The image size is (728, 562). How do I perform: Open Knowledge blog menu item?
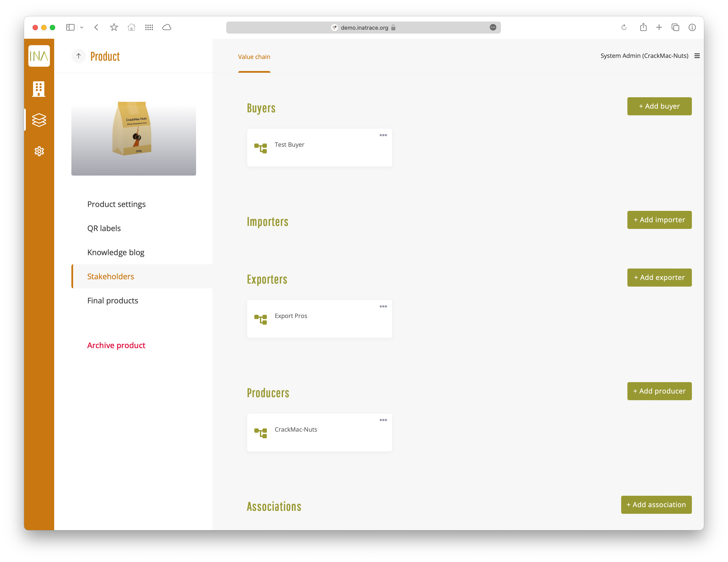(x=116, y=252)
